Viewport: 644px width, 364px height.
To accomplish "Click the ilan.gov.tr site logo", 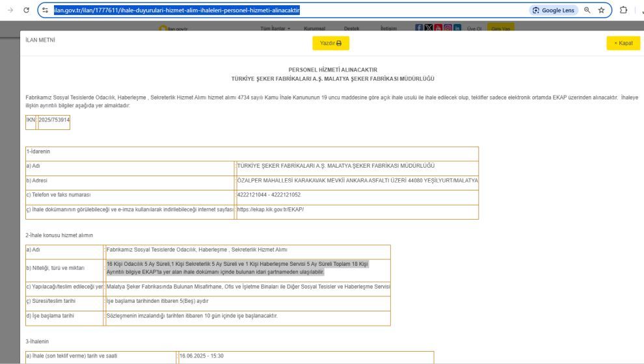I will click(173, 29).
